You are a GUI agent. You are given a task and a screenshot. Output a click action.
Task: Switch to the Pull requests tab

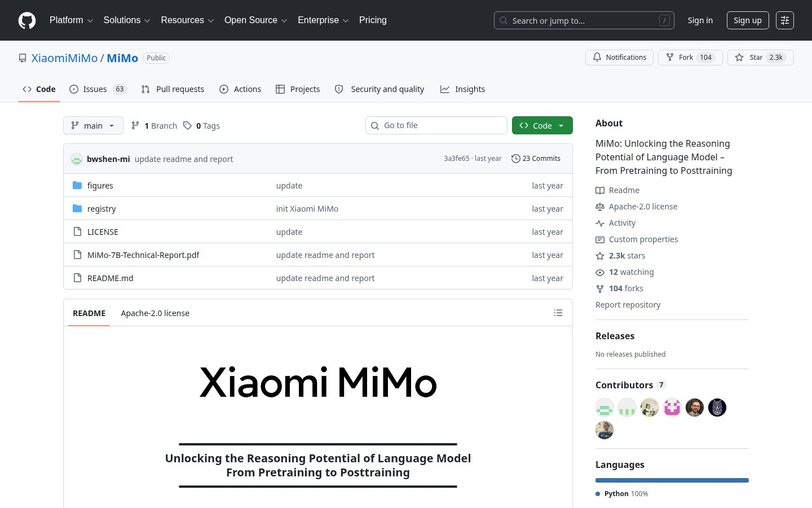pos(173,89)
